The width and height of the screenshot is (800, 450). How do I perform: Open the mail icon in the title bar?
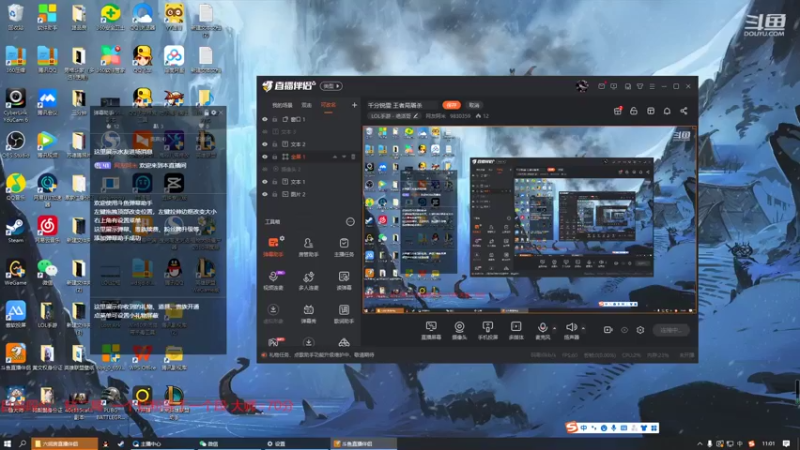(x=602, y=86)
